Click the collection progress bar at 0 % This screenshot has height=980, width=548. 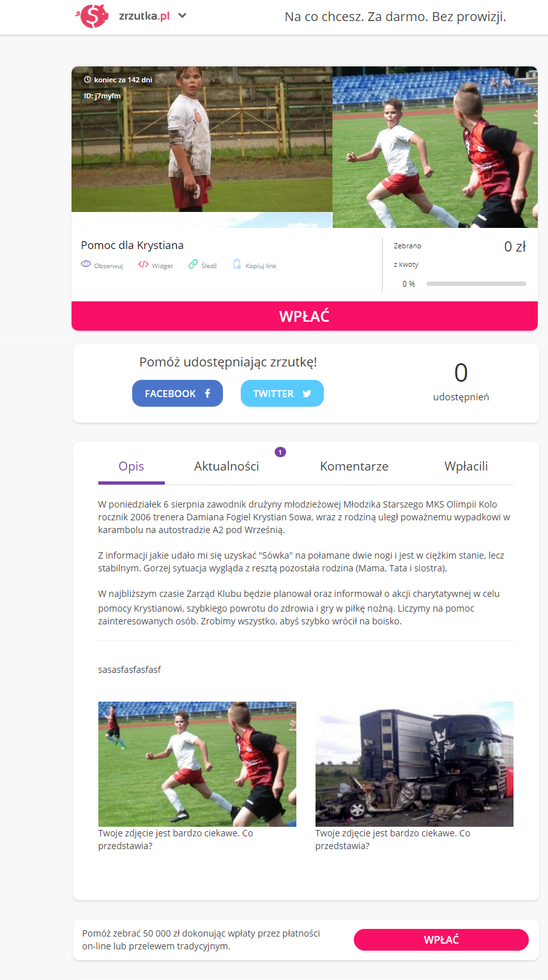click(476, 283)
